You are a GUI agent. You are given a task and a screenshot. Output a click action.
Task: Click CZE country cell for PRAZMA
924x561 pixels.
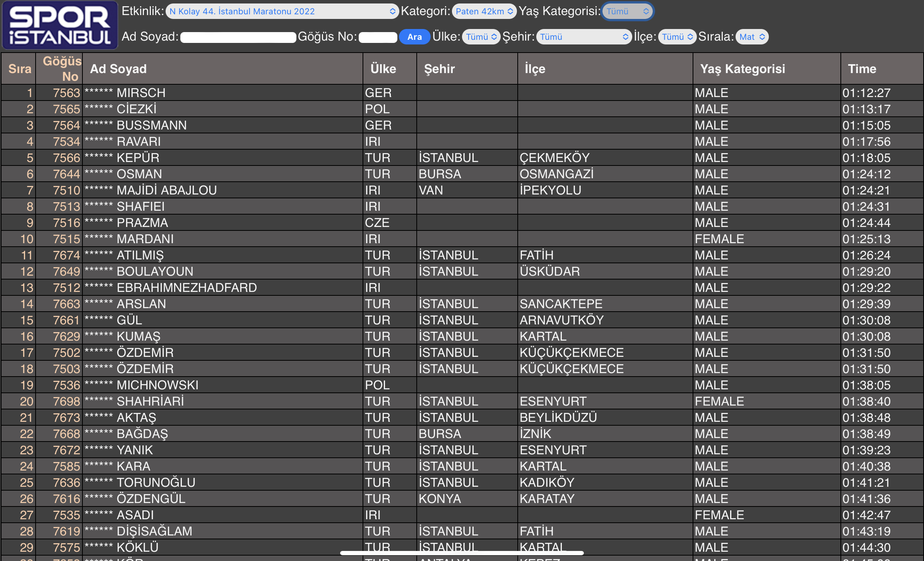click(390, 223)
